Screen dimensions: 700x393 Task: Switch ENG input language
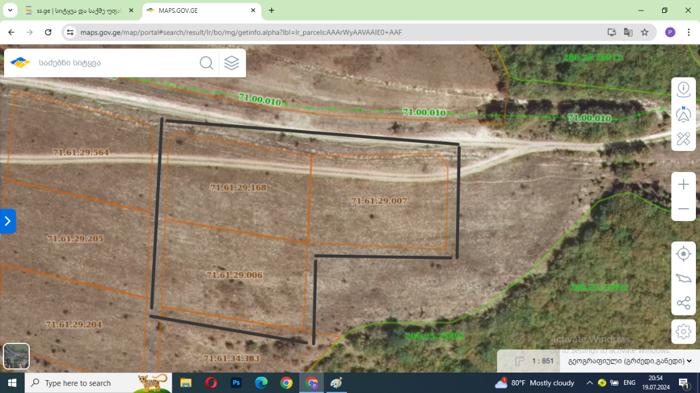pyautogui.click(x=629, y=383)
